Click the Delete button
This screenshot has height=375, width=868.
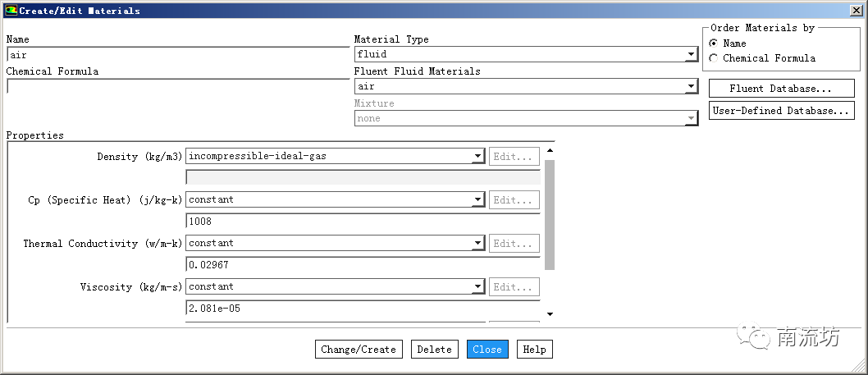434,350
